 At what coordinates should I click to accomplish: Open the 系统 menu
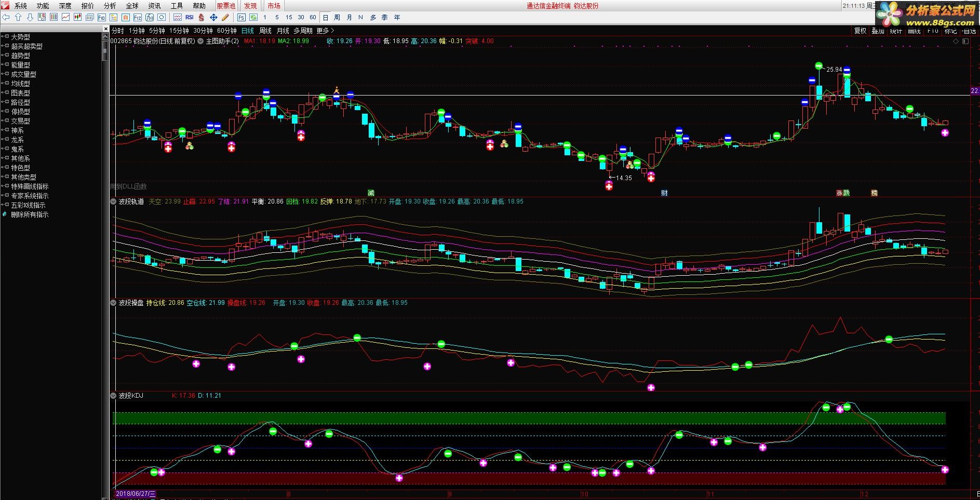[21, 6]
